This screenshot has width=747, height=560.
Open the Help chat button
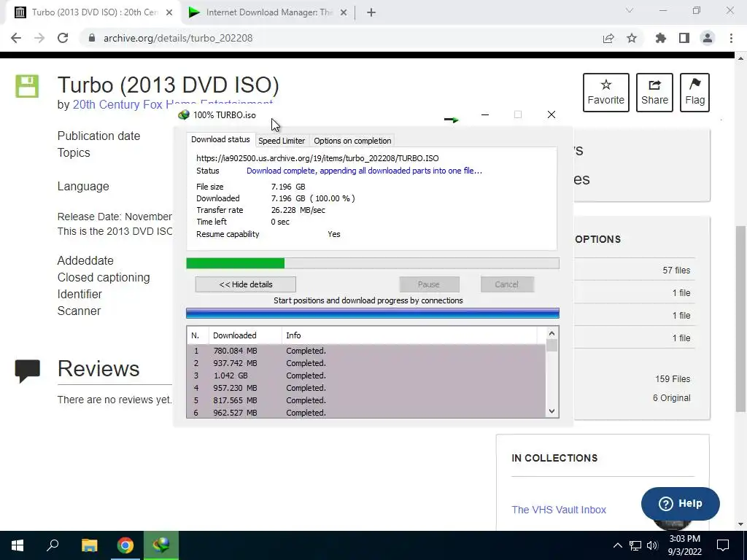(681, 503)
